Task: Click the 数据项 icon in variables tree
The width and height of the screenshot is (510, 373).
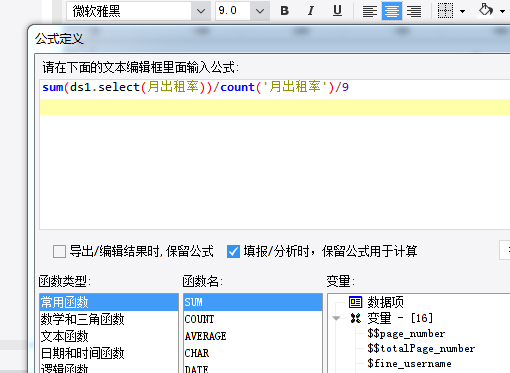Action: [x=355, y=302]
